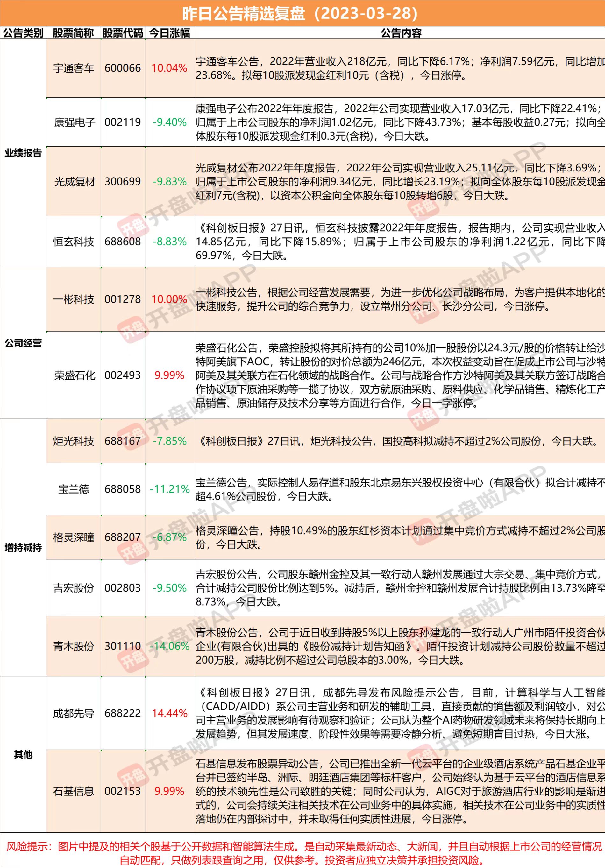
Task: Click the -9.40% change value
Action: pyautogui.click(x=169, y=122)
